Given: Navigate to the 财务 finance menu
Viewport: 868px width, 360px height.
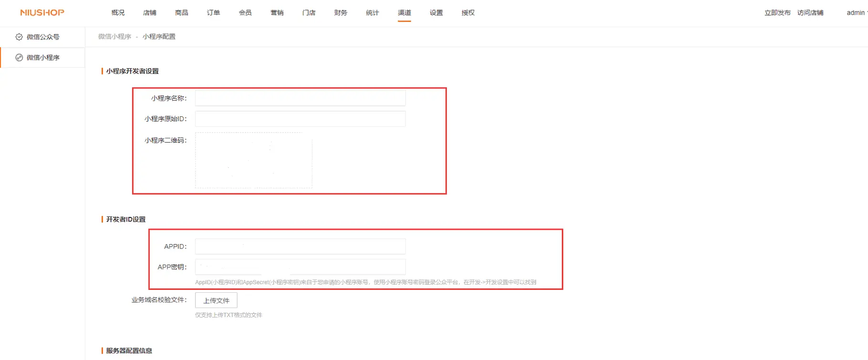Looking at the screenshot, I should point(341,13).
